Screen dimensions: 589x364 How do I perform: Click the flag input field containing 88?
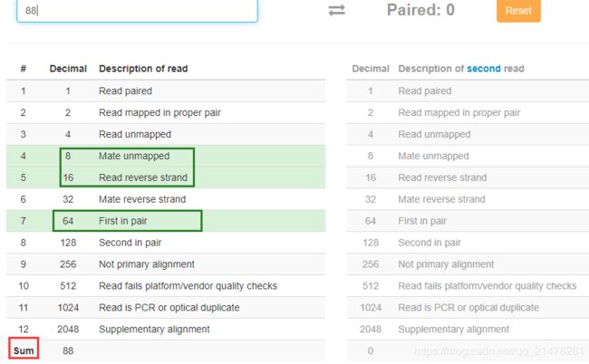(x=137, y=11)
